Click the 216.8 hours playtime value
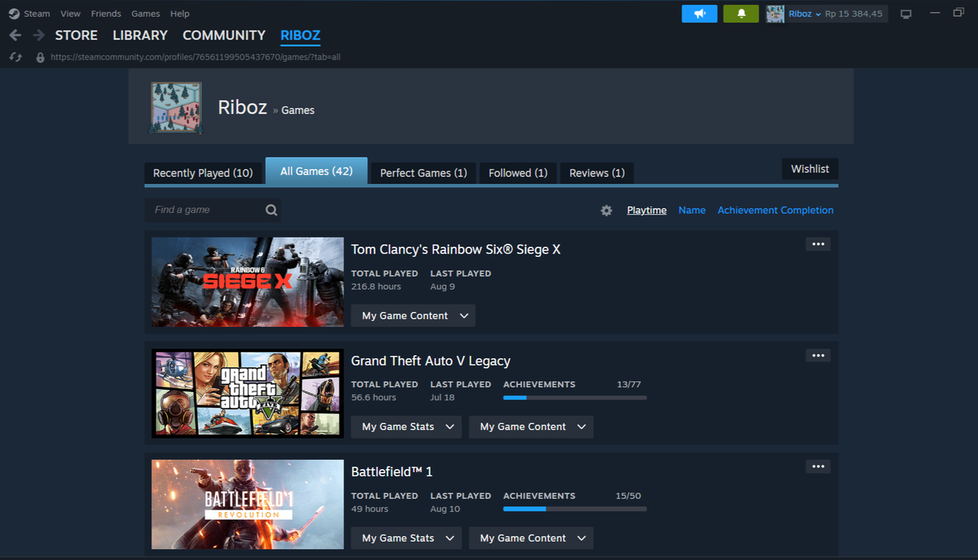The width and height of the screenshot is (978, 560). click(x=376, y=286)
